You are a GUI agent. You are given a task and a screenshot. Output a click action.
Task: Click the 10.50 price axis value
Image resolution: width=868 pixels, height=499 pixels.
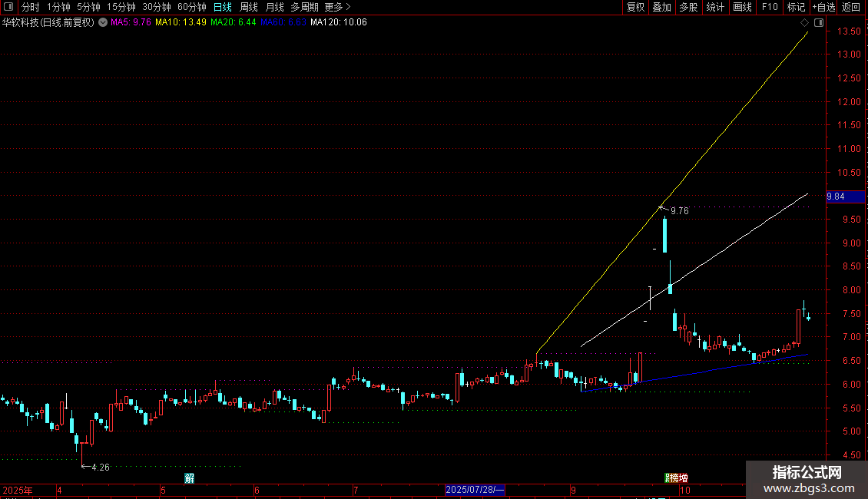click(849, 173)
